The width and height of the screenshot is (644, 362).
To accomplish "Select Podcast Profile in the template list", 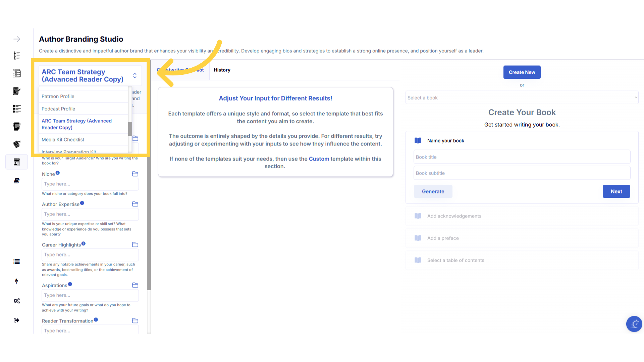I will 58,109.
